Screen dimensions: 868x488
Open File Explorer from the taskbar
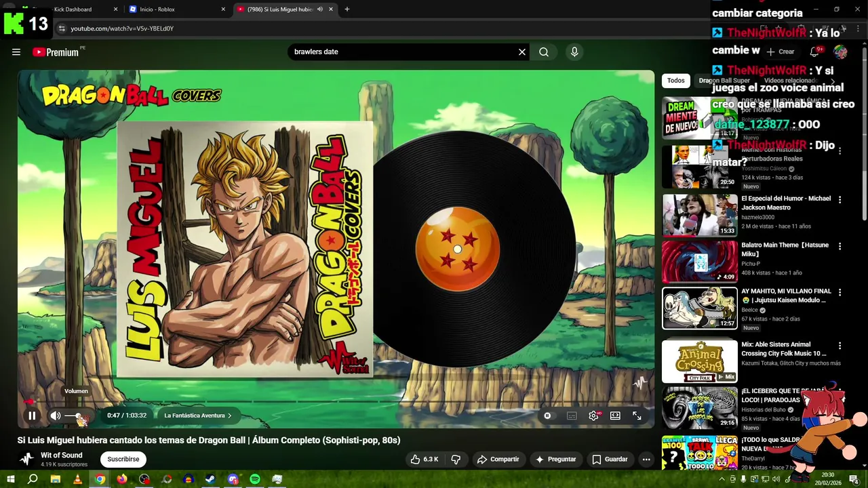[56, 479]
